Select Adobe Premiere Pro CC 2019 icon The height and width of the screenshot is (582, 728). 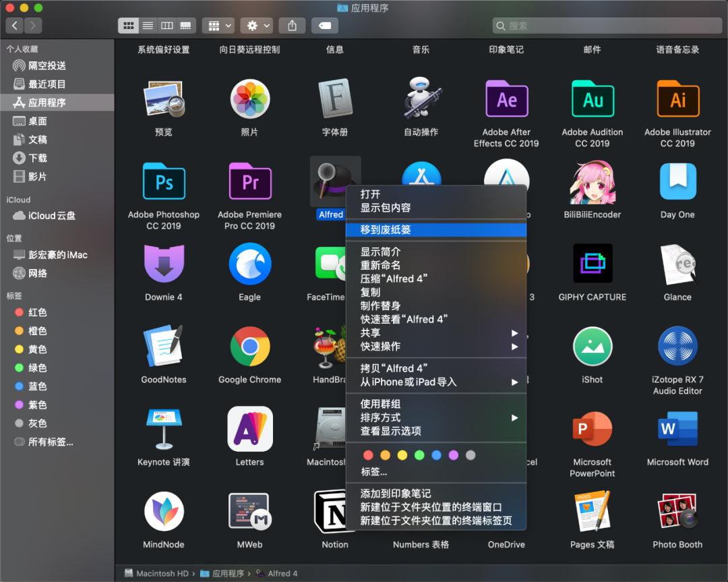coord(250,181)
